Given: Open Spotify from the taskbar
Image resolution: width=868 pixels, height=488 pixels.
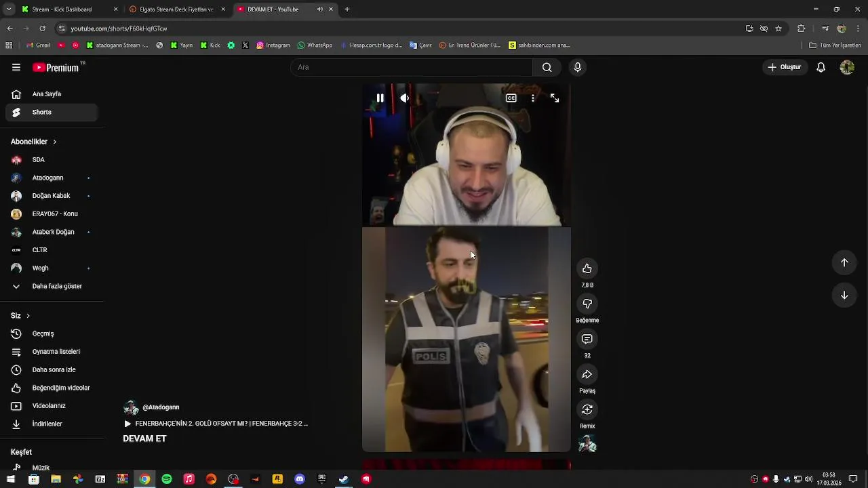Looking at the screenshot, I should [167, 479].
